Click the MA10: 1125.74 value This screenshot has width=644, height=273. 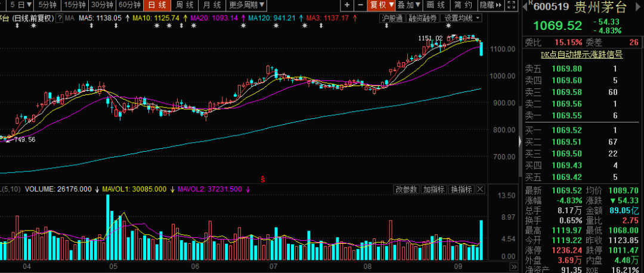[156, 18]
